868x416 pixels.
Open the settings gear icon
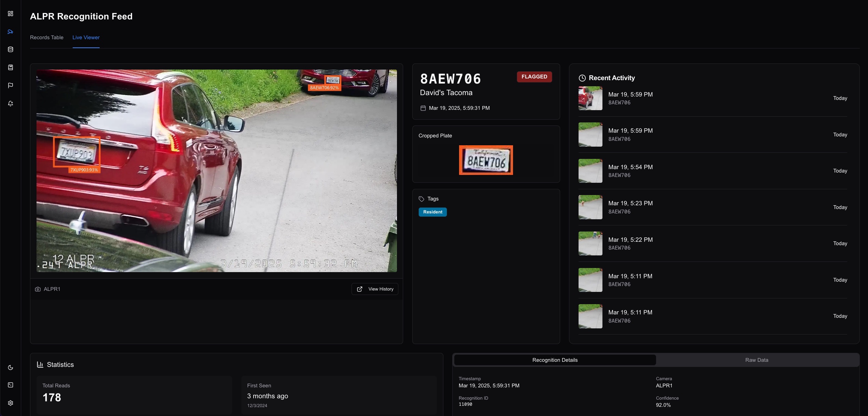(11, 403)
